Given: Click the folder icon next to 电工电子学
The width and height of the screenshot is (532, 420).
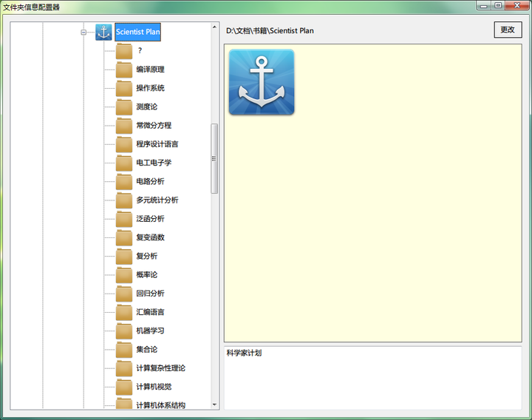Looking at the screenshot, I should [124, 163].
